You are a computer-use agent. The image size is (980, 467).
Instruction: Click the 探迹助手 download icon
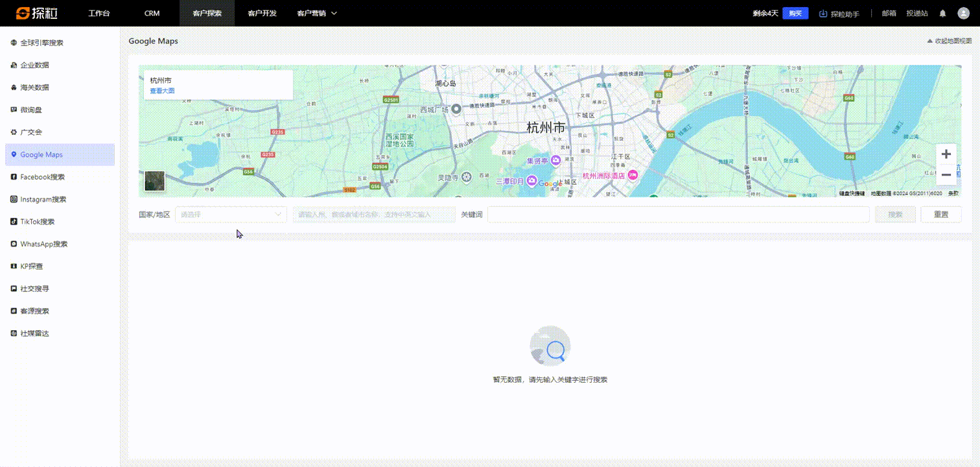(823, 13)
